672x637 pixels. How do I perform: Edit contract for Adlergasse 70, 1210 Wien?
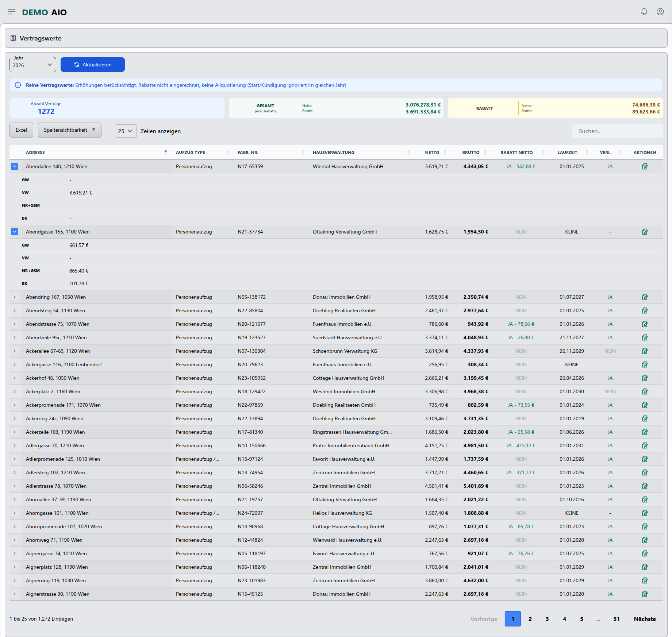[x=645, y=445]
